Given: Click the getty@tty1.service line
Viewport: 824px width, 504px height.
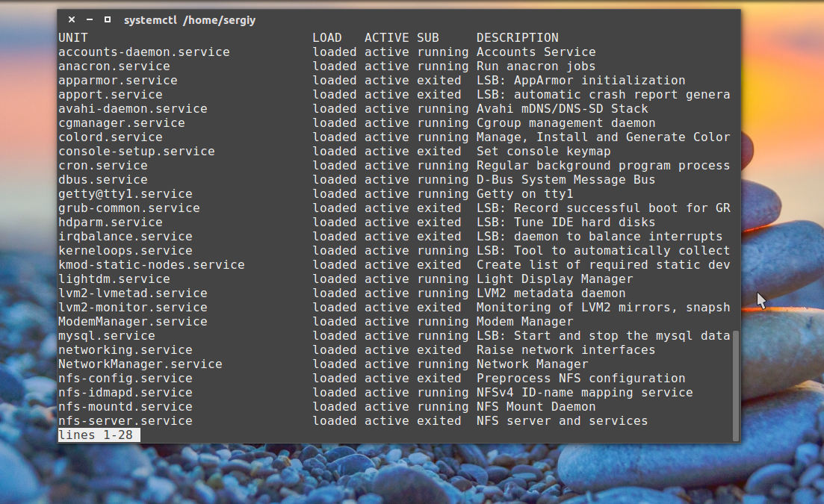Looking at the screenshot, I should point(125,194).
